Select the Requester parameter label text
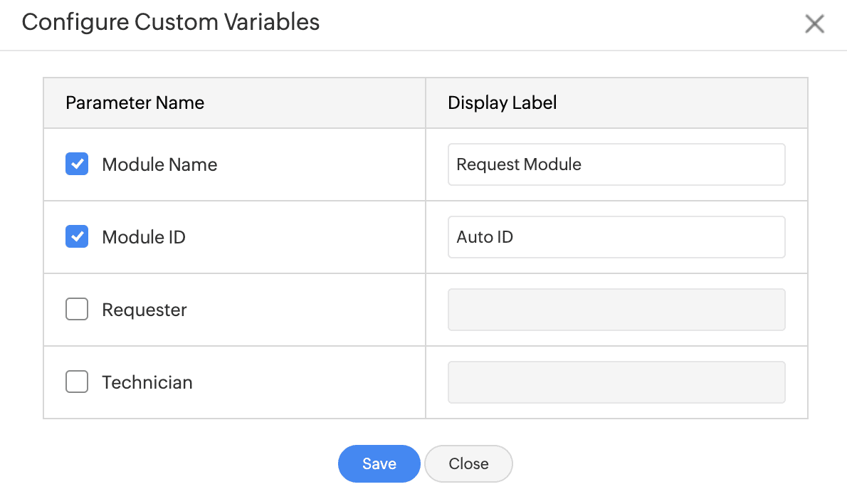This screenshot has width=847, height=504. [144, 310]
